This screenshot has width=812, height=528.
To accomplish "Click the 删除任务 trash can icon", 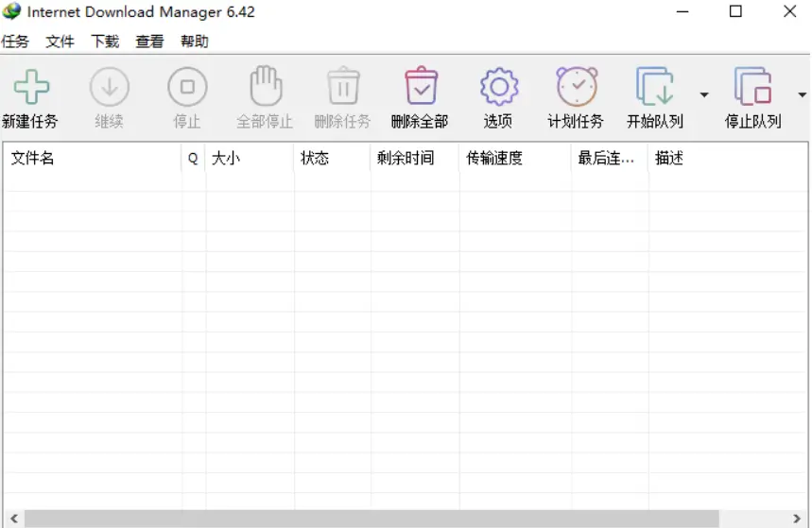I will point(343,86).
